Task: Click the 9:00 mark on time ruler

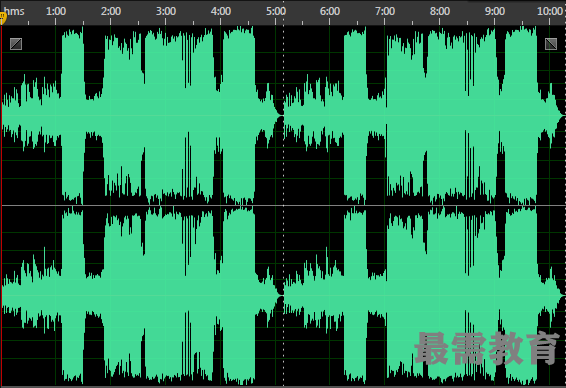Action: pos(495,11)
